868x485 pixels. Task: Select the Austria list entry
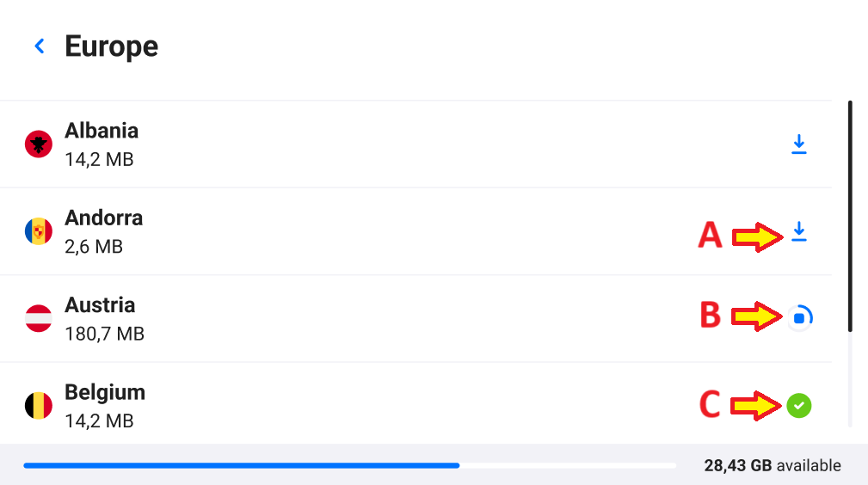tap(416, 318)
